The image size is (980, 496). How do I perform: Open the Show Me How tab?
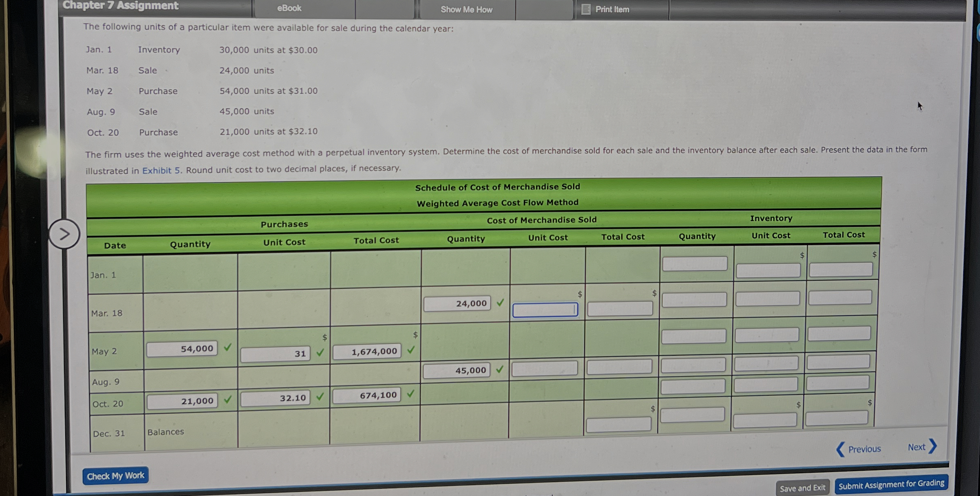[466, 9]
